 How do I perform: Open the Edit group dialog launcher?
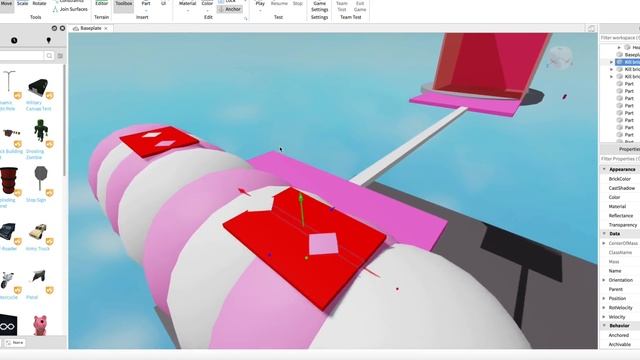(246, 18)
